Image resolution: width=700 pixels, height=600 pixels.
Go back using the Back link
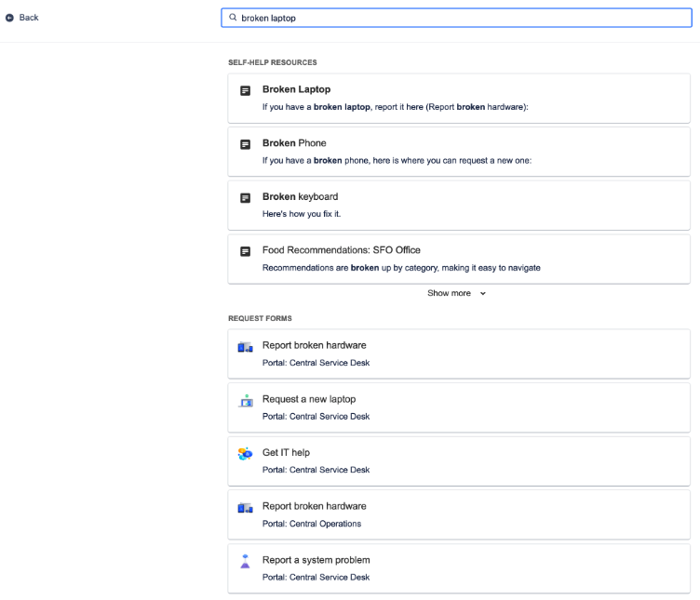(x=29, y=18)
